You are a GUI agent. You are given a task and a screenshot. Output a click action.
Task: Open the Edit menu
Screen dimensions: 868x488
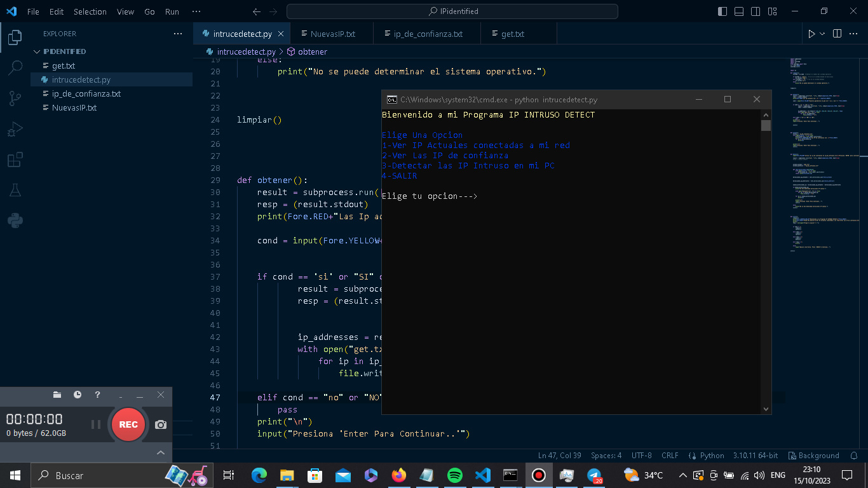click(x=57, y=11)
